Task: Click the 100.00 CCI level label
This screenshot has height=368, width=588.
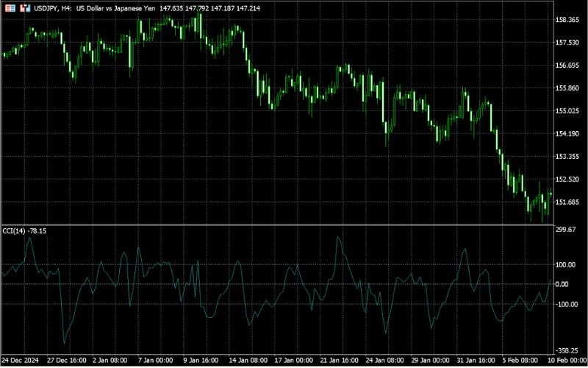Action: coord(567,264)
